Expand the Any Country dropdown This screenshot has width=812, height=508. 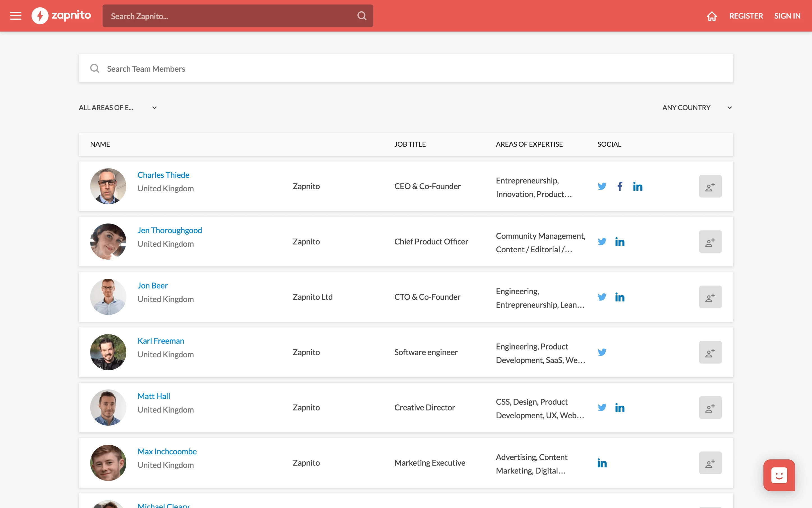point(697,108)
